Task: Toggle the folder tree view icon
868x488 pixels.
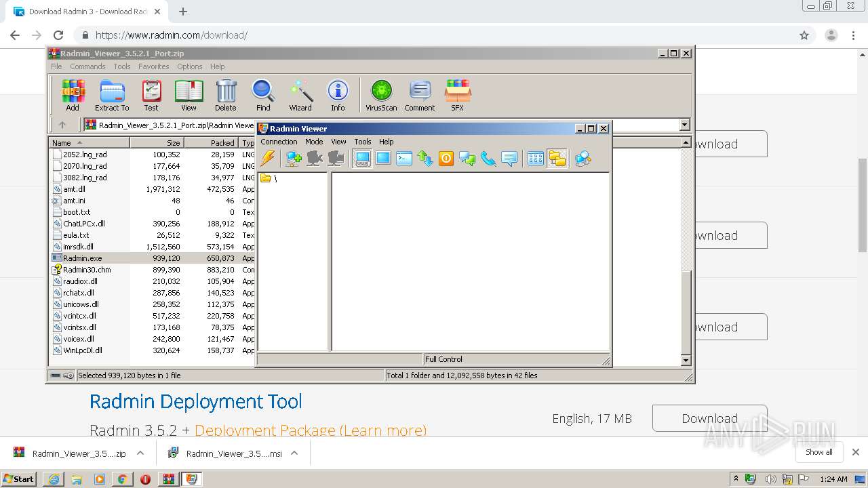Action: coord(557,159)
